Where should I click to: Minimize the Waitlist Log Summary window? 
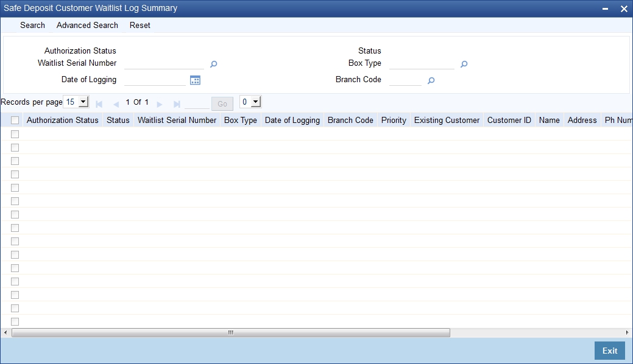click(605, 9)
